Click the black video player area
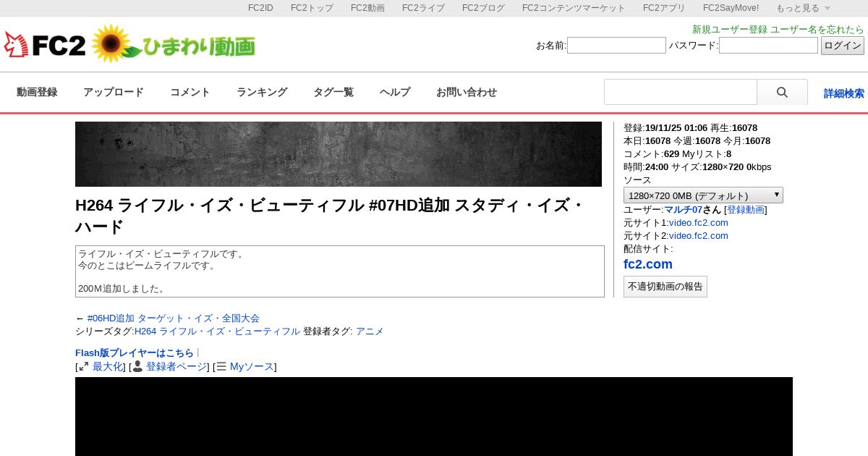868x456 pixels. 434,416
